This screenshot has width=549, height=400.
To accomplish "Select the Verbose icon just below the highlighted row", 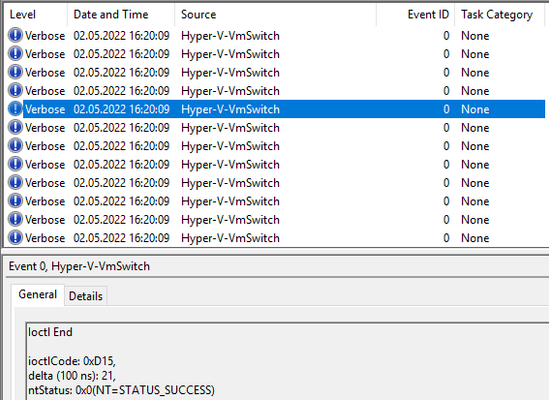I will (15, 127).
